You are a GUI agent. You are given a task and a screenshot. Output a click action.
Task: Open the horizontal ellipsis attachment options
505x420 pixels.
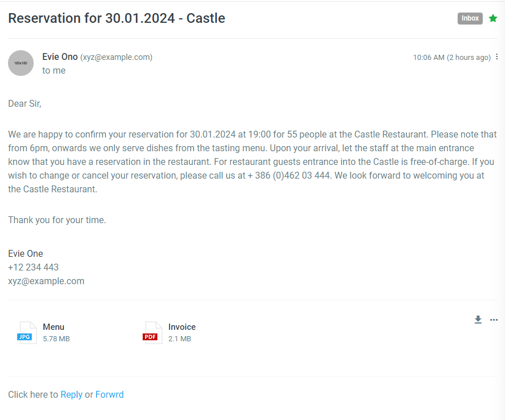[494, 320]
